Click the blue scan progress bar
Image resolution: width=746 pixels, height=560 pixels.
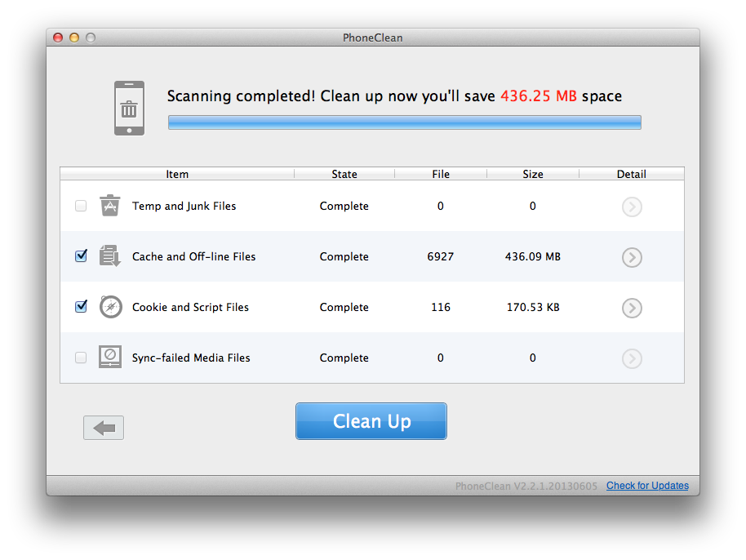coord(404,122)
